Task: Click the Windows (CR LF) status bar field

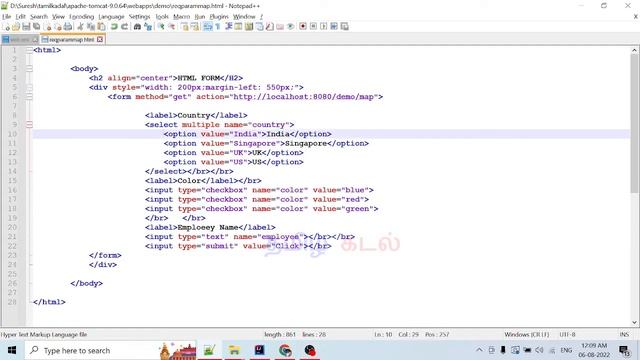Action: (527, 335)
